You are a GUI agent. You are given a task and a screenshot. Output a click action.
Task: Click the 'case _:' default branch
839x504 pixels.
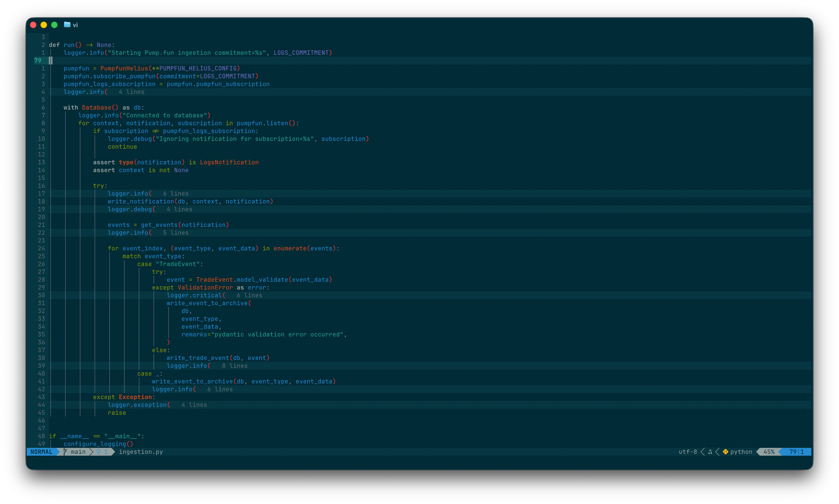[150, 374]
